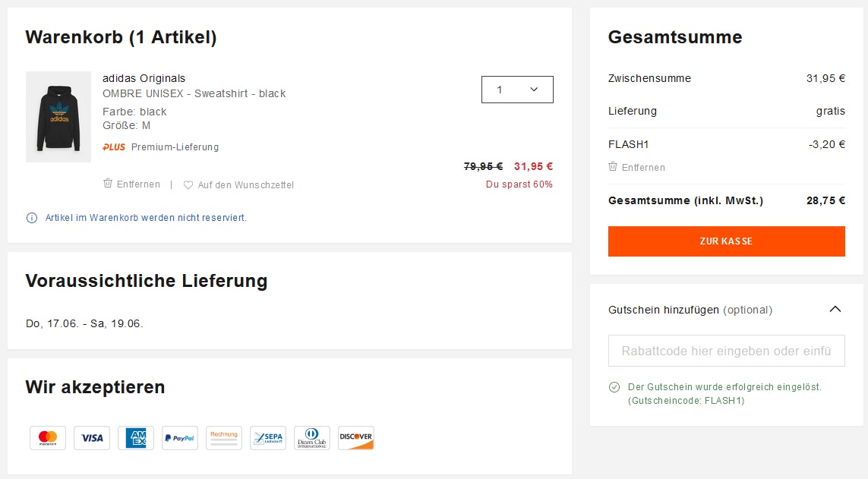Image resolution: width=868 pixels, height=479 pixels.
Task: Click the heart icon for Wunschzettel
Action: tap(188, 185)
